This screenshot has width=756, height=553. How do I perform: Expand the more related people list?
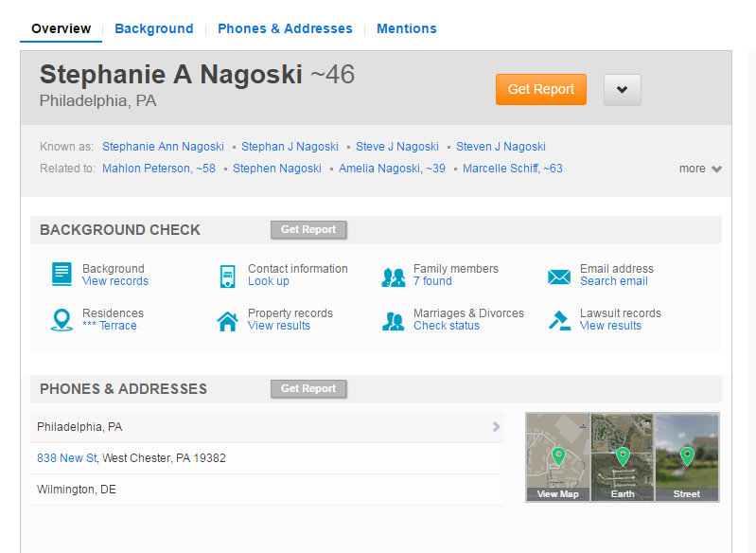point(700,169)
